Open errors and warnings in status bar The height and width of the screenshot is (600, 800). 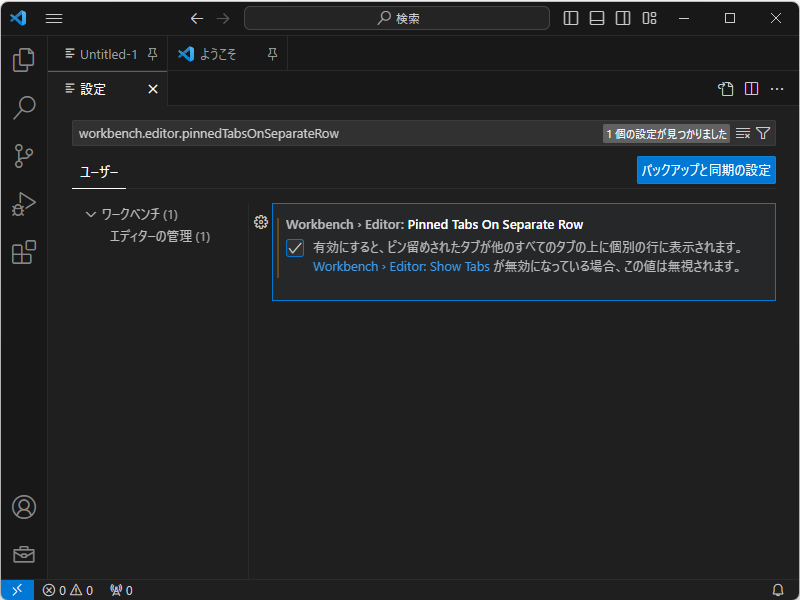pyautogui.click(x=68, y=590)
